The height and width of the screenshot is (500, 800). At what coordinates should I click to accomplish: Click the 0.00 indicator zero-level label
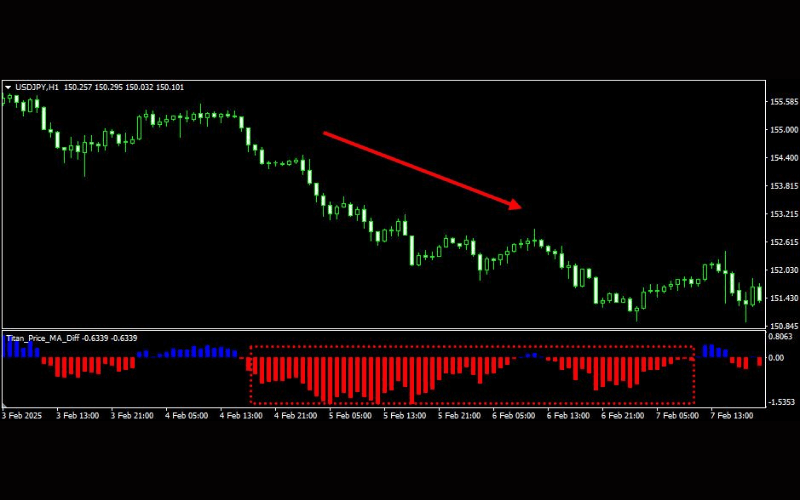[x=777, y=359]
